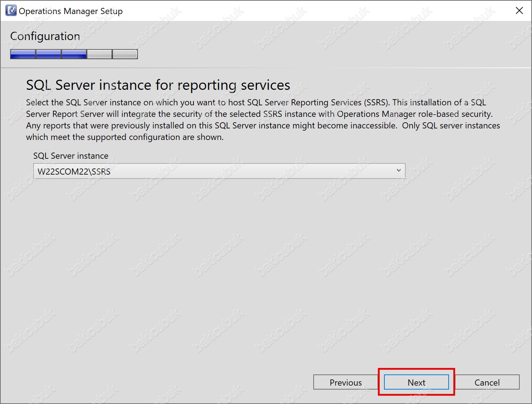Go back with the Previous button
The height and width of the screenshot is (404, 532).
(345, 382)
